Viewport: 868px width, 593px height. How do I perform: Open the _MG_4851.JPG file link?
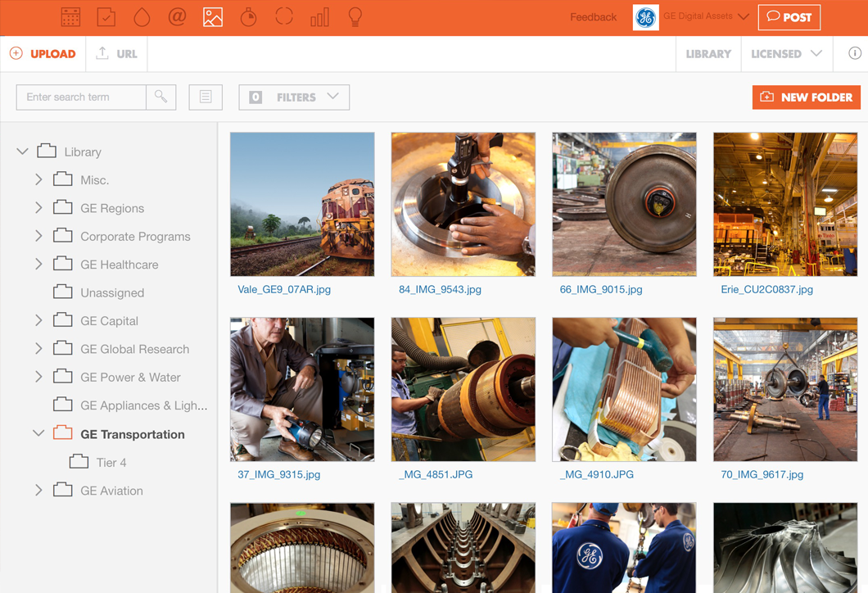[x=436, y=474]
